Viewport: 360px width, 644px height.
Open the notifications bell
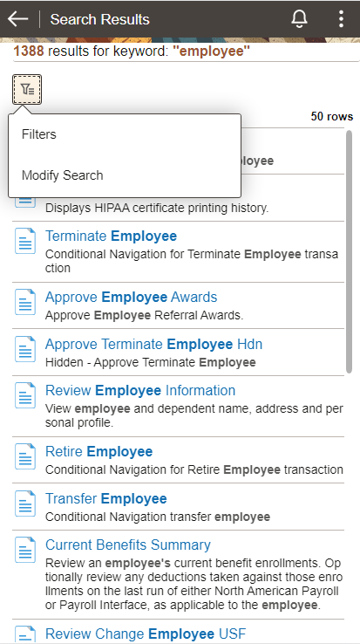pos(299,19)
